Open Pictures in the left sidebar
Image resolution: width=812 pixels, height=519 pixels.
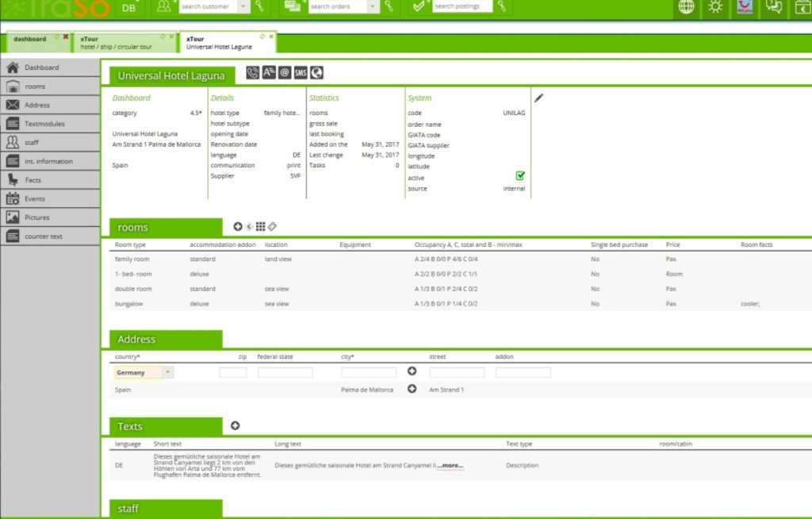click(x=50, y=217)
